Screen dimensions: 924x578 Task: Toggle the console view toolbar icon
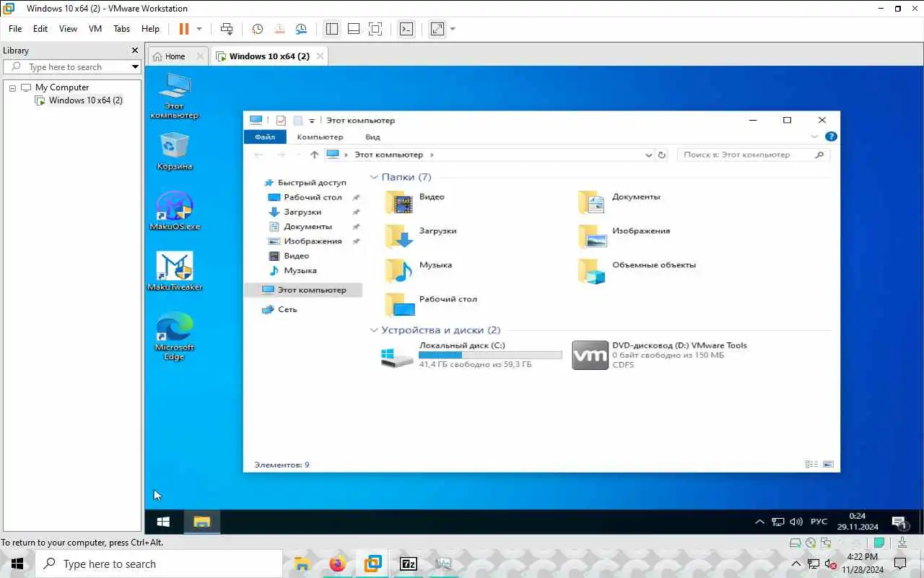tap(406, 29)
